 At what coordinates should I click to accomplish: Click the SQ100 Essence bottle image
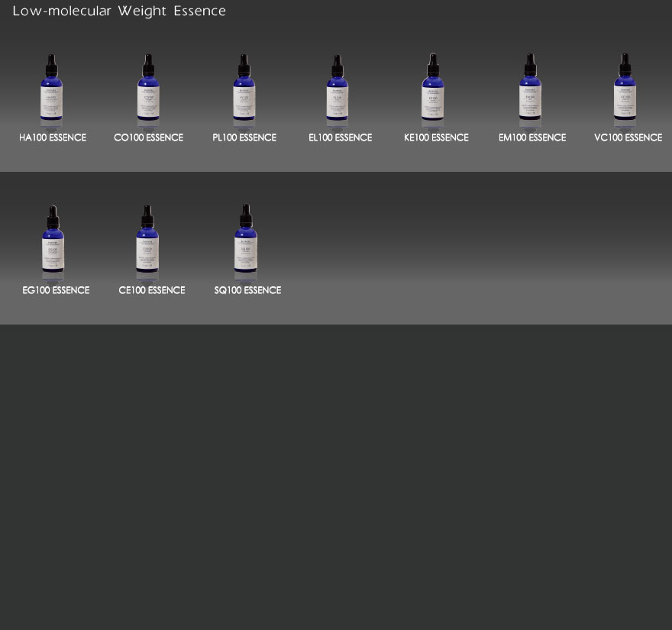click(x=246, y=240)
